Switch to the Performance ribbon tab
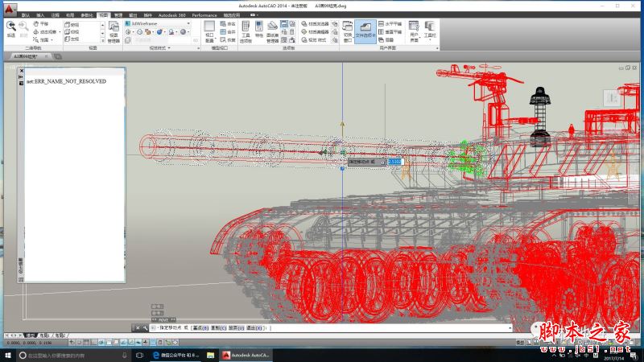 [204, 15]
